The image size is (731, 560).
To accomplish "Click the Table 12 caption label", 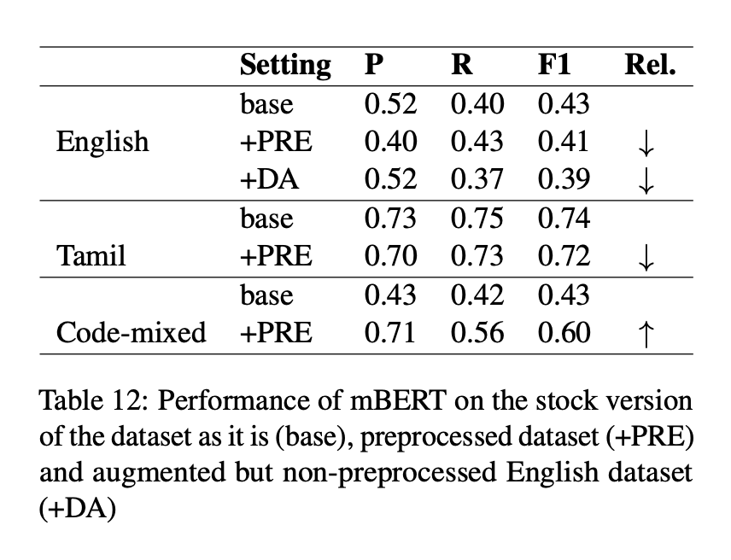I will tap(85, 399).
